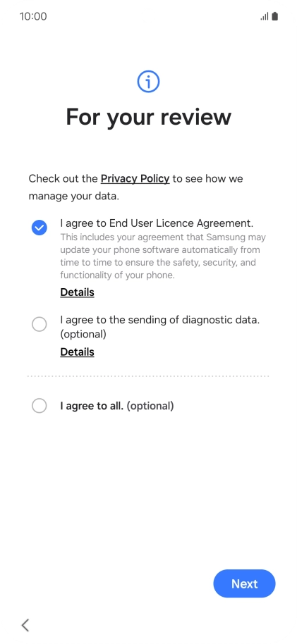The image size is (297, 644).
Task: Tap the 'For your review' heading
Action: [x=148, y=116]
